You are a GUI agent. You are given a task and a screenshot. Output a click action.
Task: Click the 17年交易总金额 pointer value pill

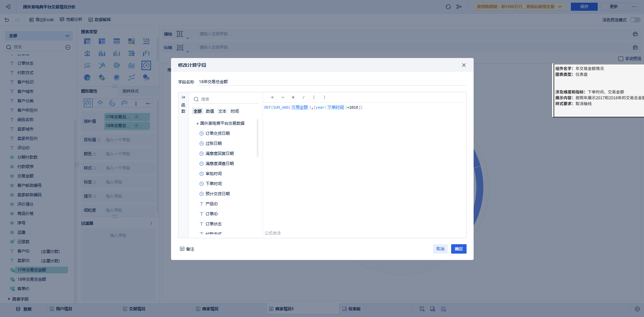tap(127, 117)
